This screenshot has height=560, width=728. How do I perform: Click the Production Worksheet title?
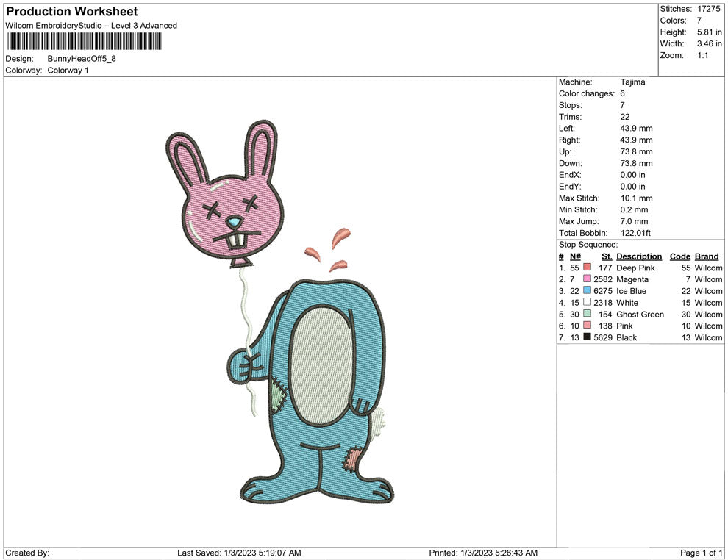(72, 11)
